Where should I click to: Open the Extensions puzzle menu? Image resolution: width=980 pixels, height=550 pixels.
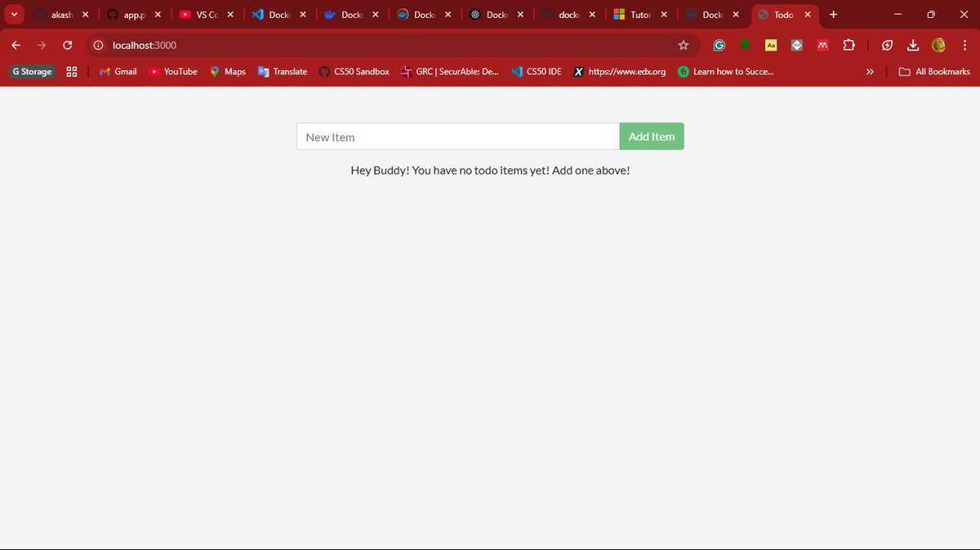(x=849, y=45)
